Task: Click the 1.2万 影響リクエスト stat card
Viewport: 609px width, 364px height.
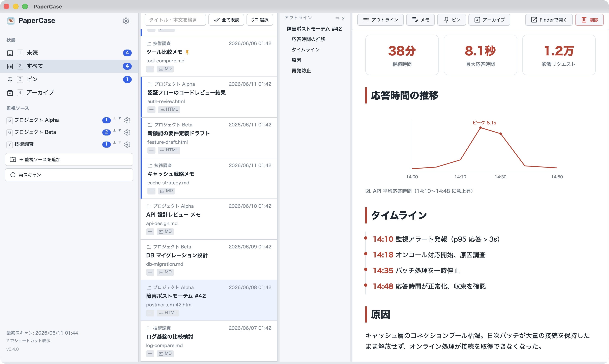Action: (x=559, y=55)
